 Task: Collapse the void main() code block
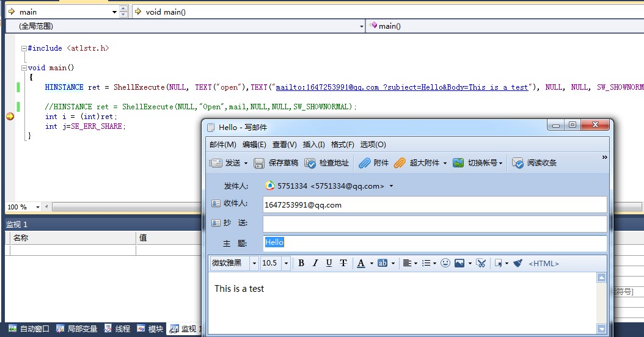click(24, 68)
